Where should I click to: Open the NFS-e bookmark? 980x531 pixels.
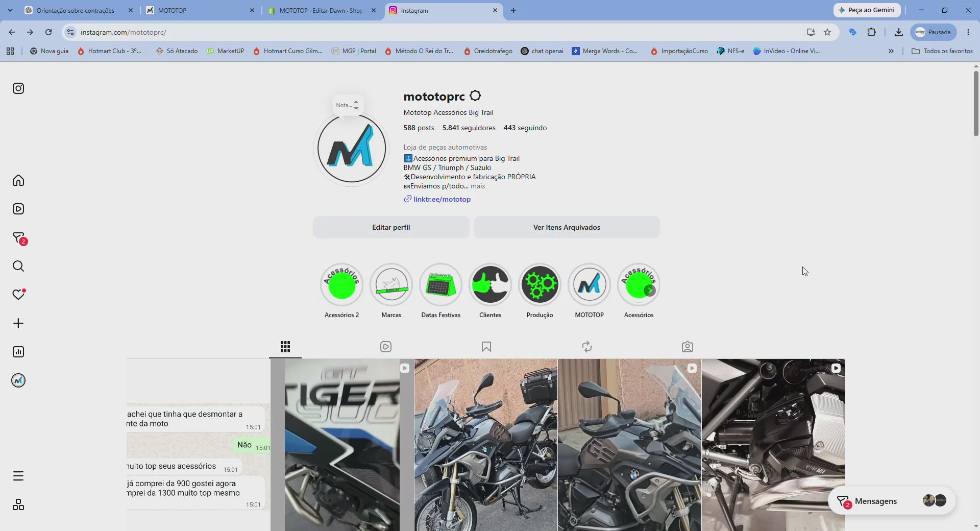730,51
